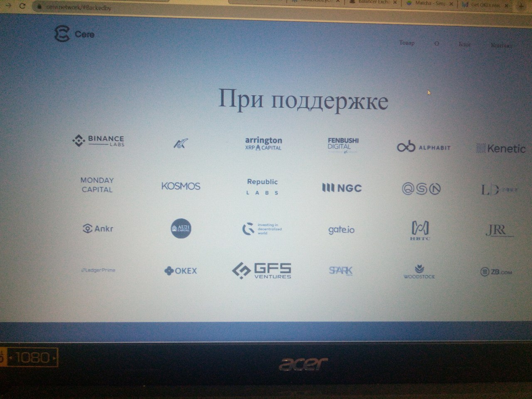Select the 'investing in decentralized world' logo

(262, 229)
